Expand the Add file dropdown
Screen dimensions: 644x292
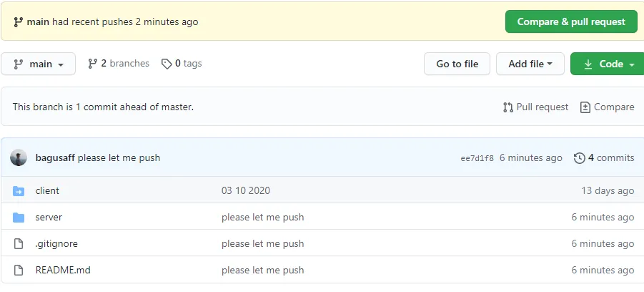click(x=530, y=64)
